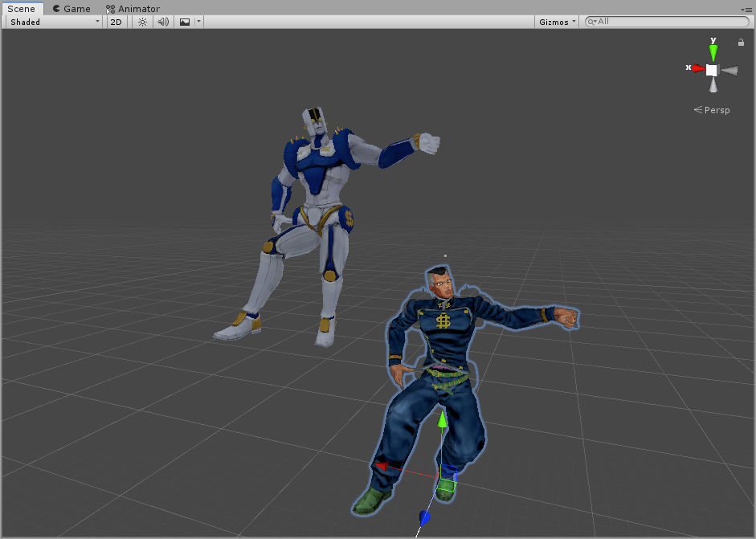Click the red X axis cone on orientation gizmo
756x539 pixels.
click(x=699, y=69)
